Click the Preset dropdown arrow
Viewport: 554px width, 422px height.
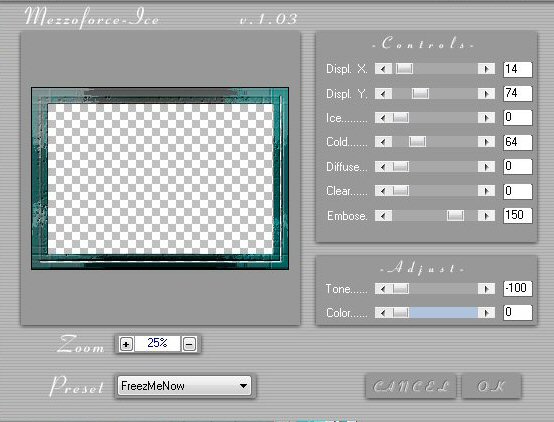pyautogui.click(x=243, y=386)
